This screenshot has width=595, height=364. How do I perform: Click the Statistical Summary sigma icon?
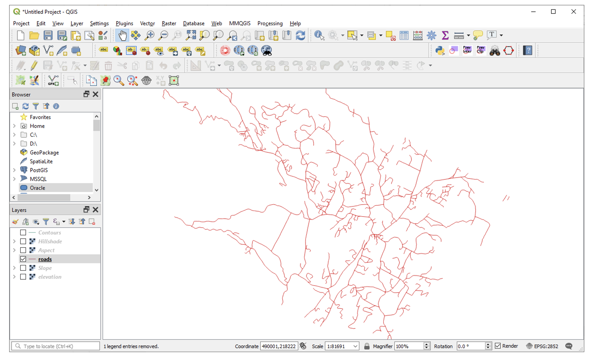(x=445, y=36)
